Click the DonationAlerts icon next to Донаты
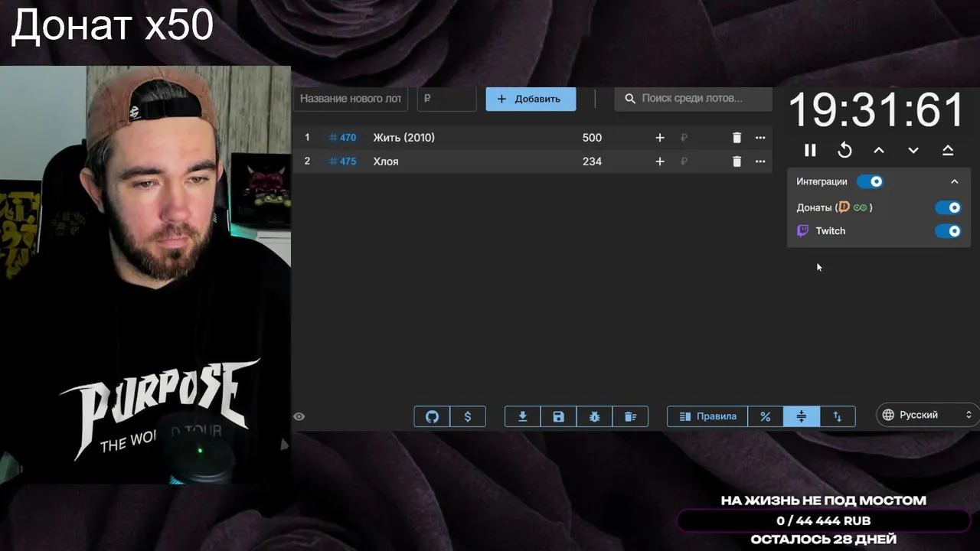This screenshot has height=551, width=980. click(844, 207)
